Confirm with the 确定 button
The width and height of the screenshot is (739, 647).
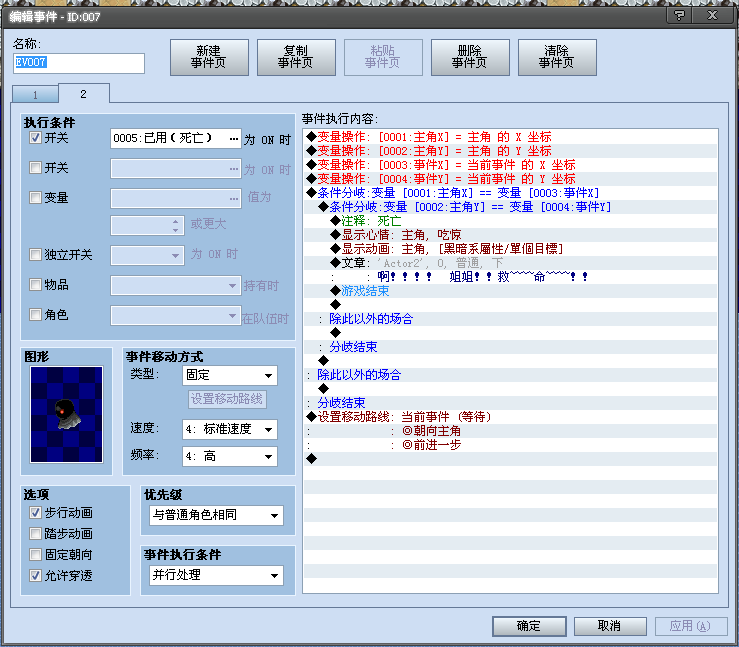coord(529,626)
